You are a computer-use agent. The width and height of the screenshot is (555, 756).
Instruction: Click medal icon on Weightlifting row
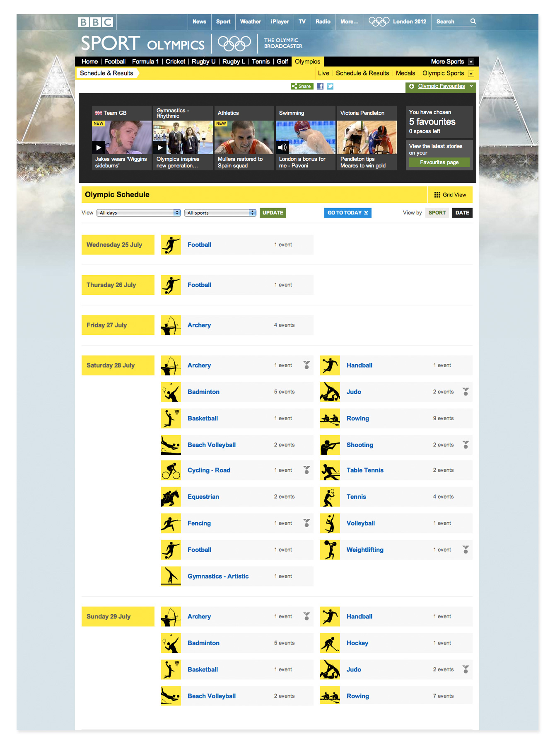pos(466,549)
